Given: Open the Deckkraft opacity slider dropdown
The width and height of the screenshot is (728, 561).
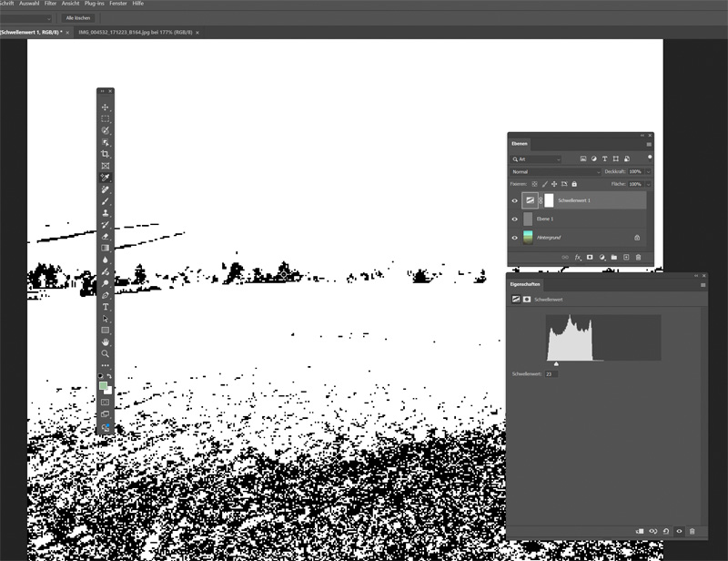Looking at the screenshot, I should tap(648, 172).
